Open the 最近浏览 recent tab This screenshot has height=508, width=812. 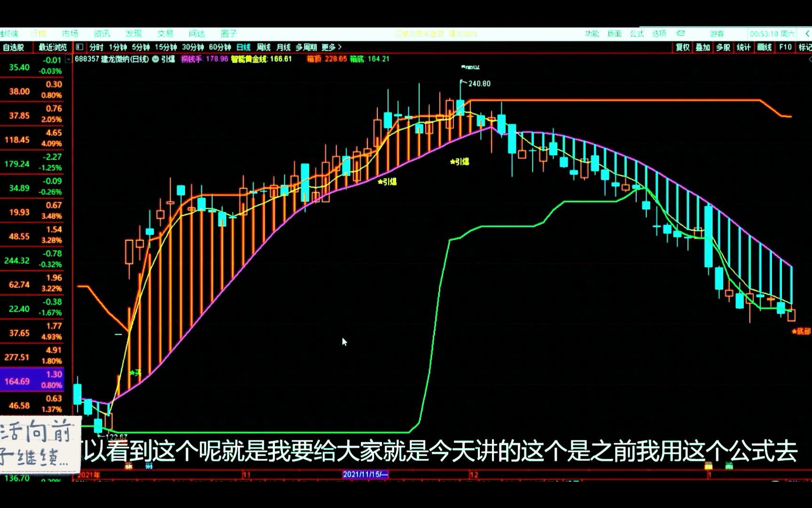pos(53,47)
